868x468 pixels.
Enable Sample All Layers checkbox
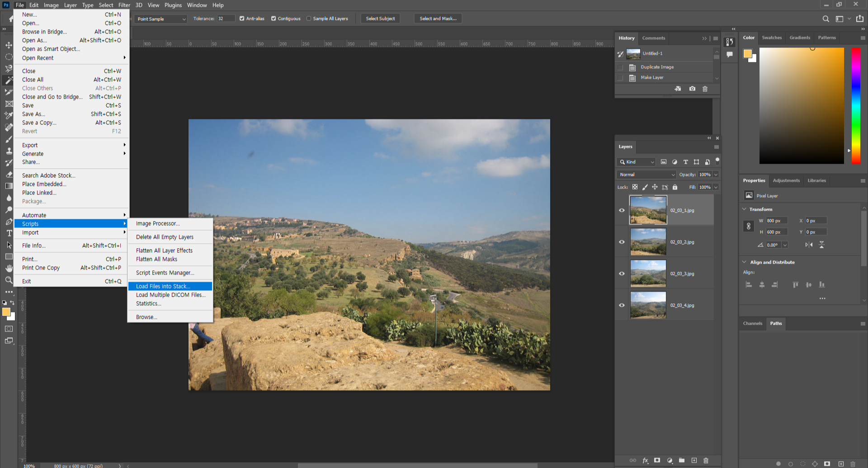[309, 19]
